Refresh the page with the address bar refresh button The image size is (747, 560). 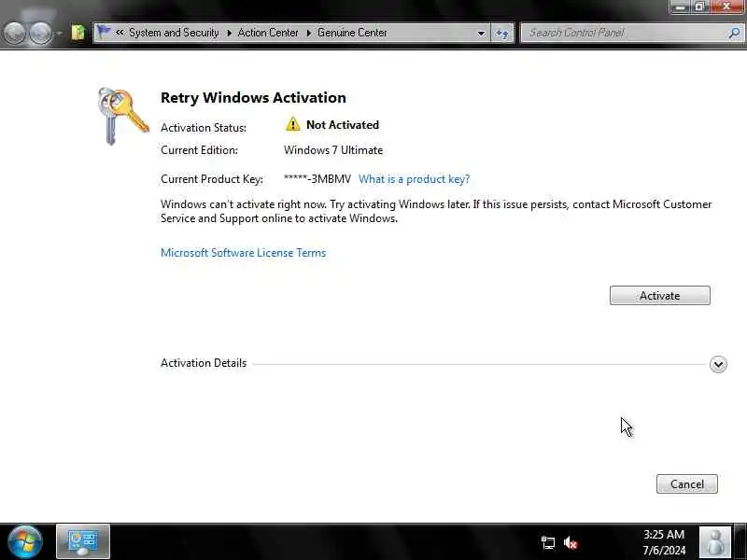pyautogui.click(x=502, y=33)
